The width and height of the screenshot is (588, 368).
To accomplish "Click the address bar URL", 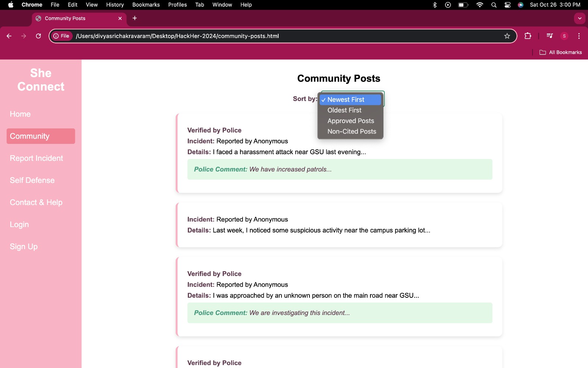I will coord(177,36).
